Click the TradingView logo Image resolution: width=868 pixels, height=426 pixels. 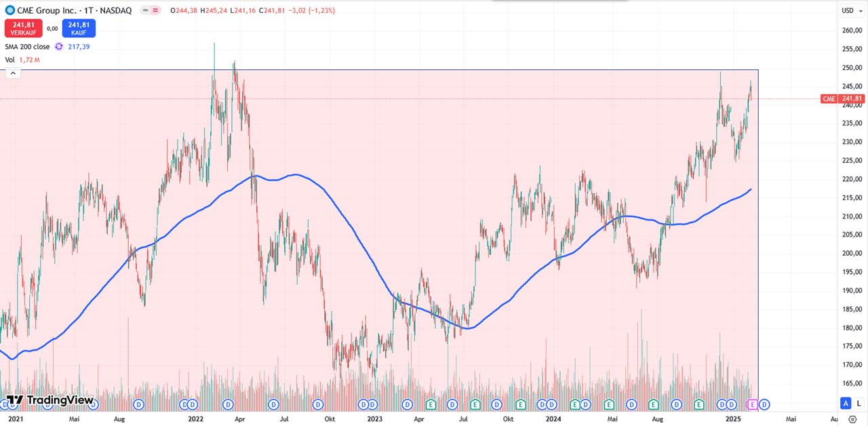click(x=50, y=400)
